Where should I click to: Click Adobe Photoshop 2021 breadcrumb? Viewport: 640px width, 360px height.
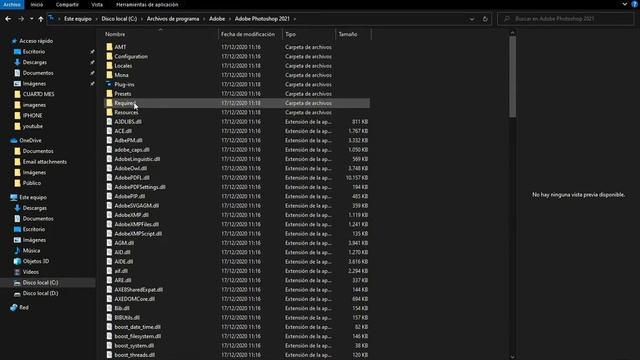click(x=262, y=19)
